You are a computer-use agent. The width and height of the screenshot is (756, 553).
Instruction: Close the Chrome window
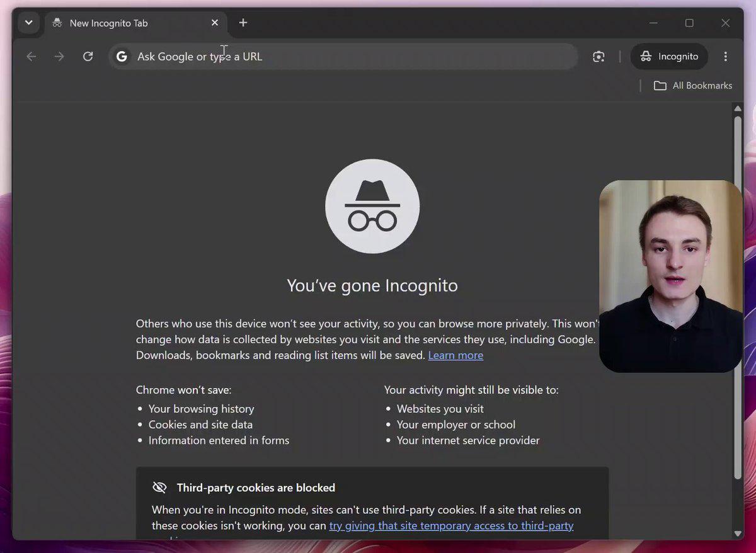click(725, 23)
